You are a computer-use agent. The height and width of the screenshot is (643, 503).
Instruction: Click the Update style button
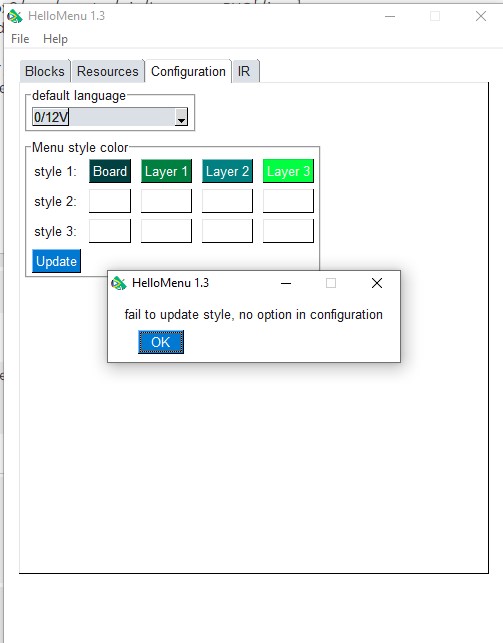(x=56, y=261)
